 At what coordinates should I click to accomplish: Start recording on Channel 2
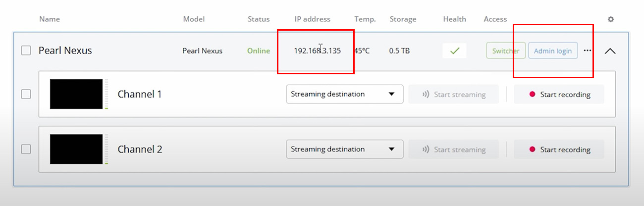coord(559,149)
